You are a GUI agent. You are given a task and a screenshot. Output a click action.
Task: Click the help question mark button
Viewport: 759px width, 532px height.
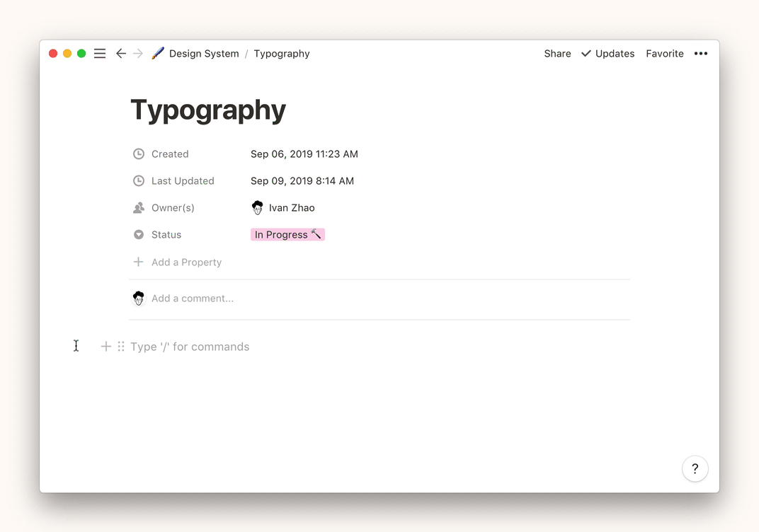[695, 468]
